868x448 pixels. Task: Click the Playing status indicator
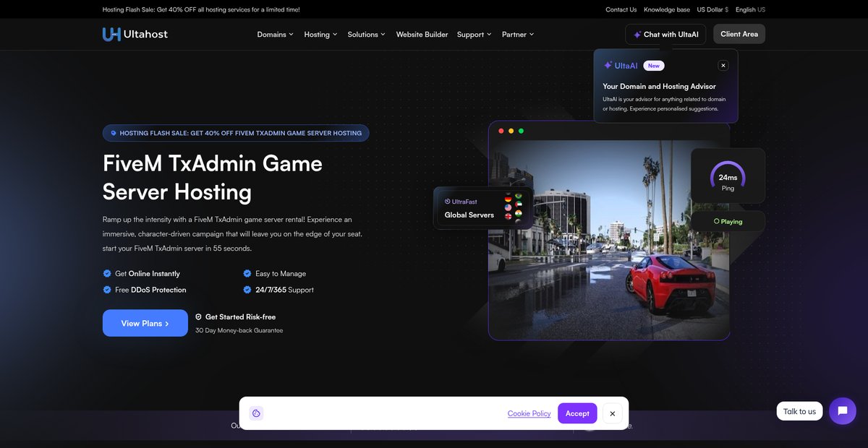pyautogui.click(x=728, y=221)
